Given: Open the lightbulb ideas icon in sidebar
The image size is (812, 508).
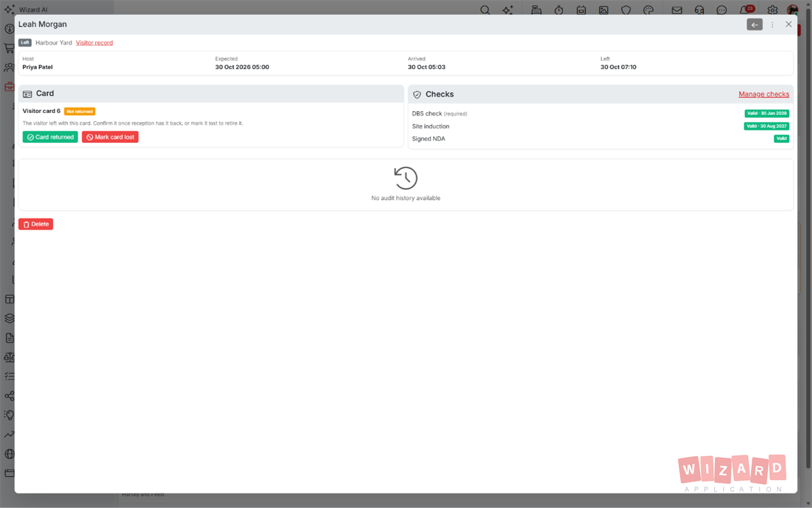Looking at the screenshot, I should 10,415.
